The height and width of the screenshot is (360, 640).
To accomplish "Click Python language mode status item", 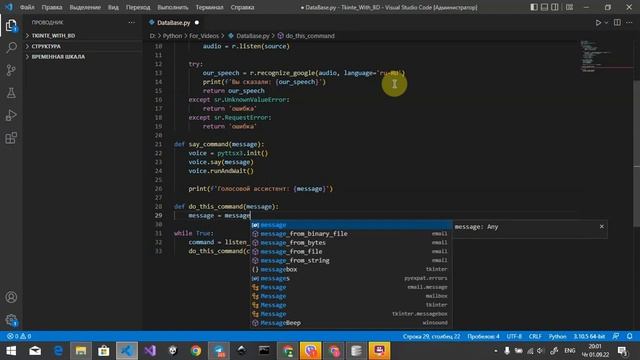I will (557, 336).
